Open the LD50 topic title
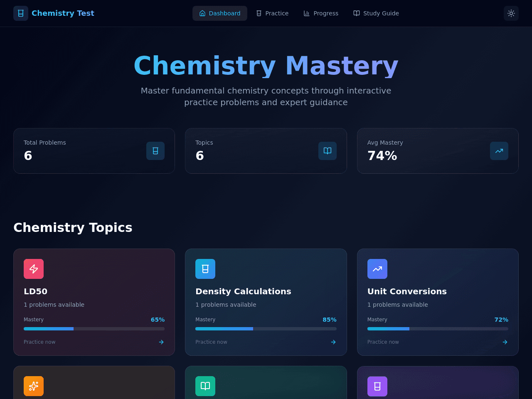The width and height of the screenshot is (532, 399). pyautogui.click(x=35, y=291)
